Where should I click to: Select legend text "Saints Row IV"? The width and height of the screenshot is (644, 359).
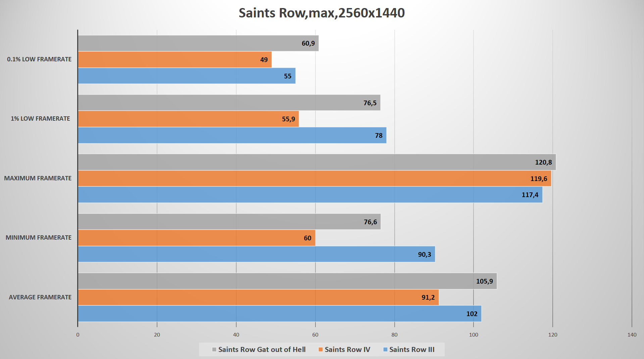347,350
